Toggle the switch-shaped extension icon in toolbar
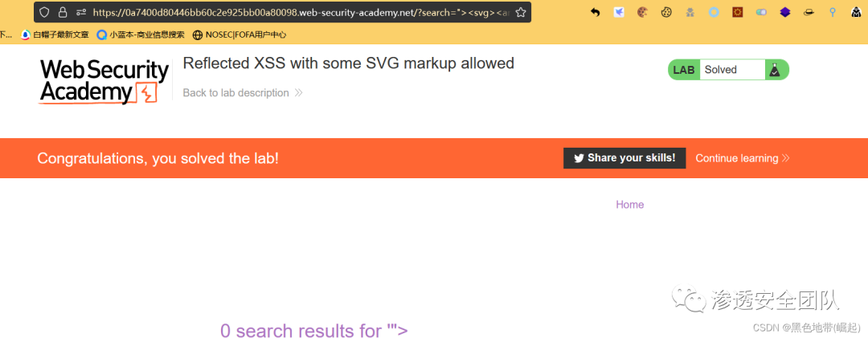Viewport: 868px width, 338px height. [761, 12]
